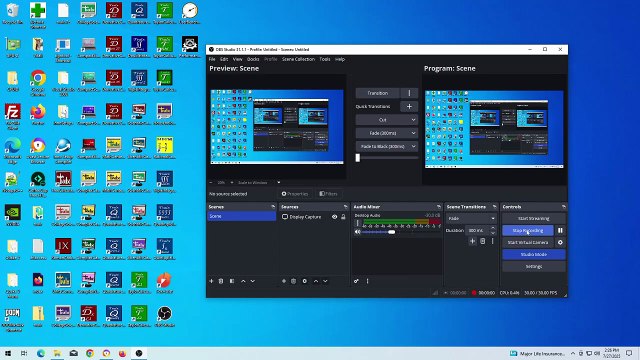Viewport: 640px width, 360px height.
Task: Open OBS Studio taskbar icon
Action: (x=139, y=353)
